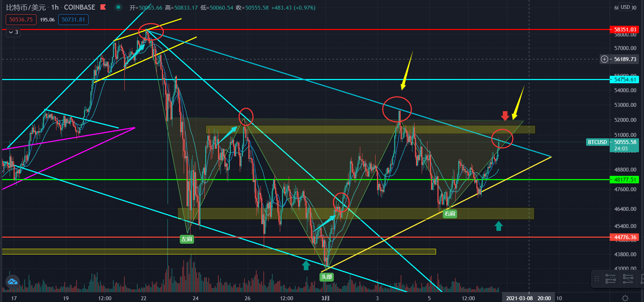Click the 1h interval label
The image size is (644, 302).
pos(55,7)
